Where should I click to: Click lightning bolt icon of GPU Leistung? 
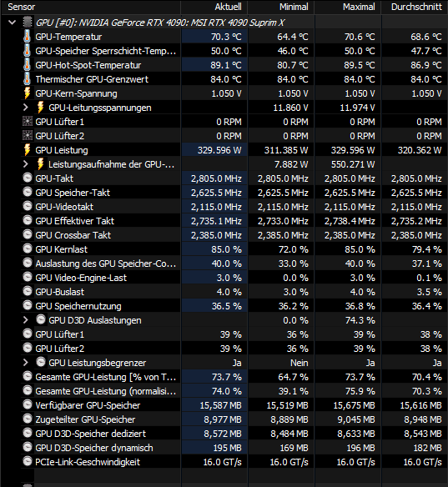(x=28, y=150)
